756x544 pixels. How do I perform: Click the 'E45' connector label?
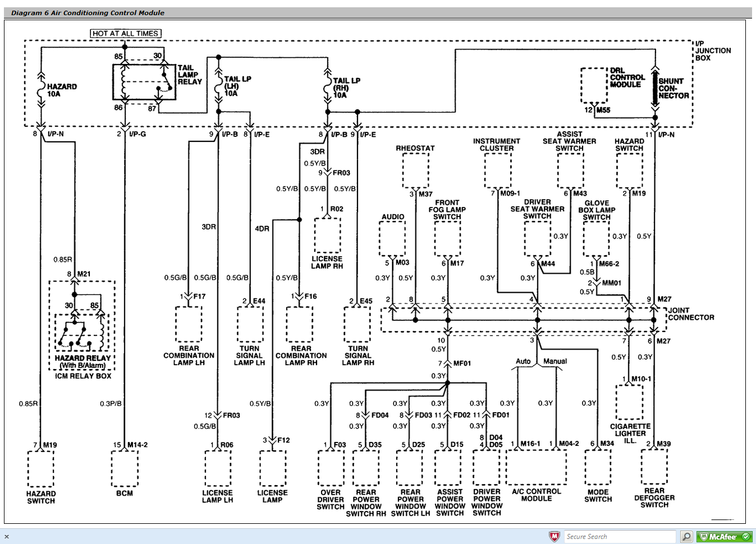pyautogui.click(x=366, y=301)
